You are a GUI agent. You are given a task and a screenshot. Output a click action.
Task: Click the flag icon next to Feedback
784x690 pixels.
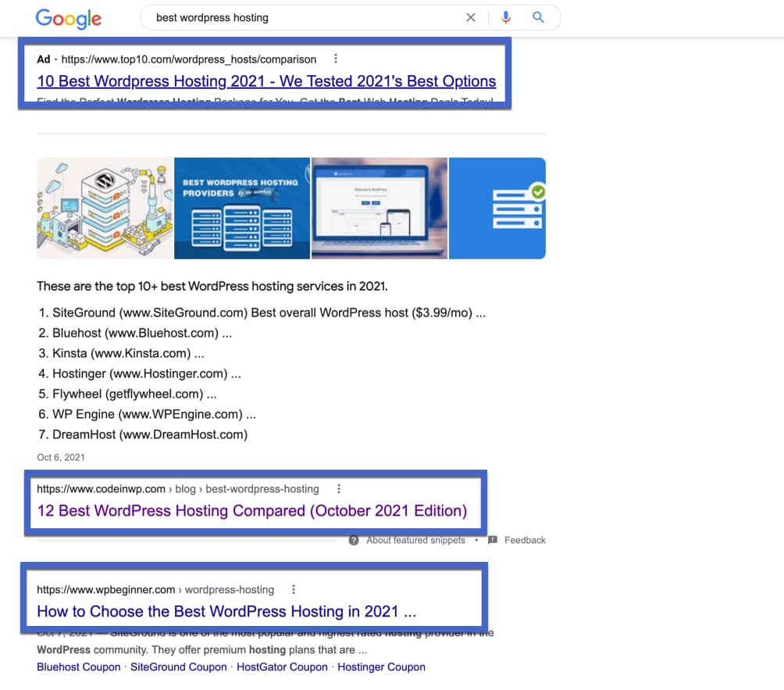pyautogui.click(x=491, y=540)
